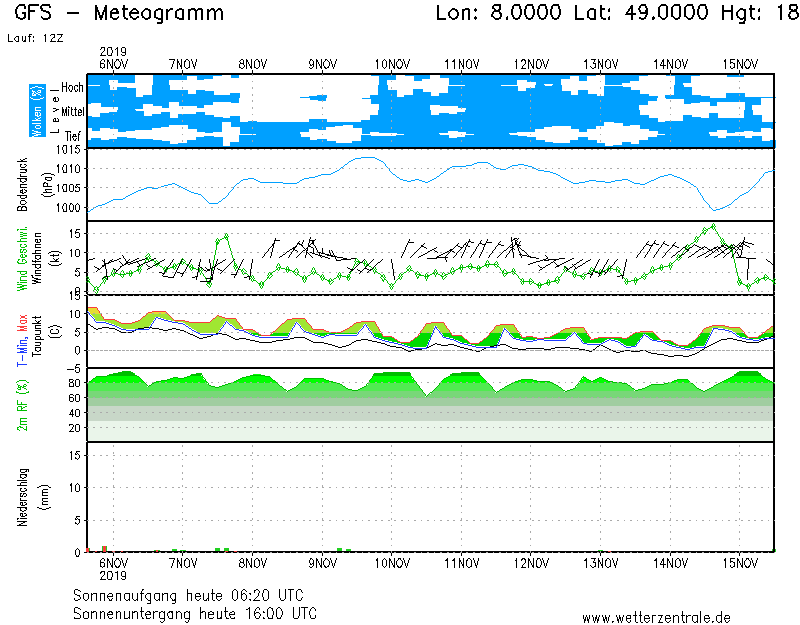Screen dimensions: 800x625
Task: Select the "Wolken (%)" axis title
Action: pyautogui.click(x=37, y=111)
